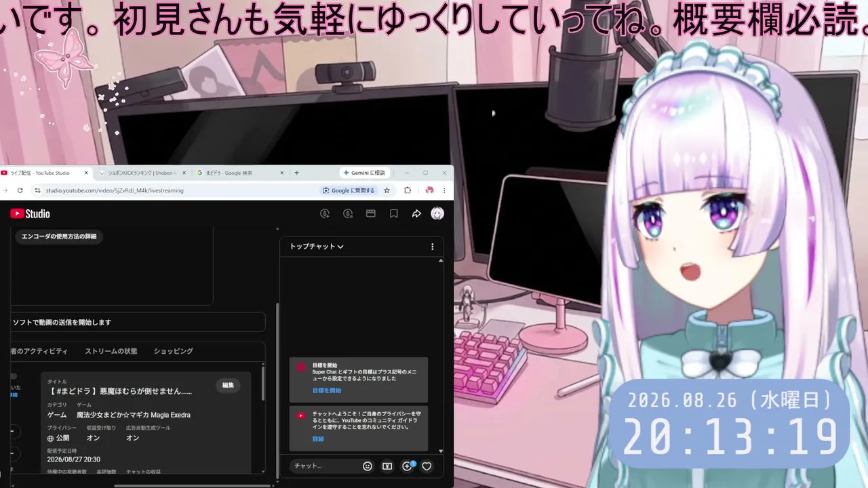Open the clapperboard clip icon in Studio header
The width and height of the screenshot is (868, 488).
coord(371,213)
